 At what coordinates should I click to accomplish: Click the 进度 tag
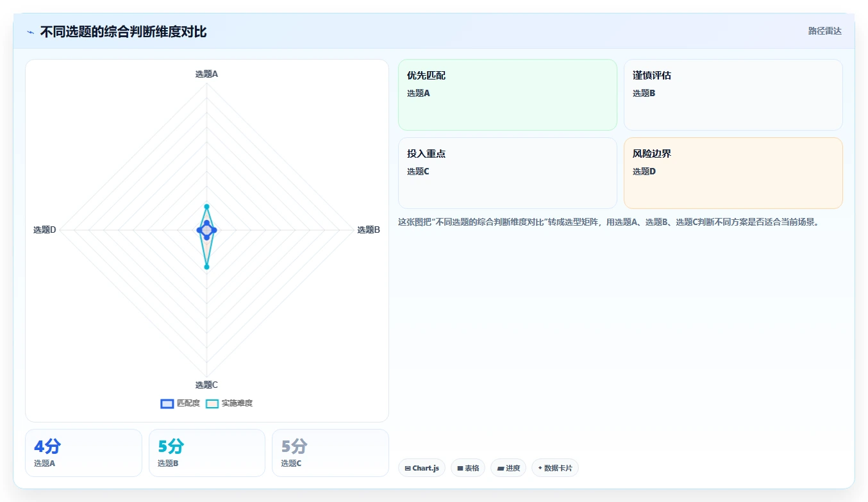(508, 468)
